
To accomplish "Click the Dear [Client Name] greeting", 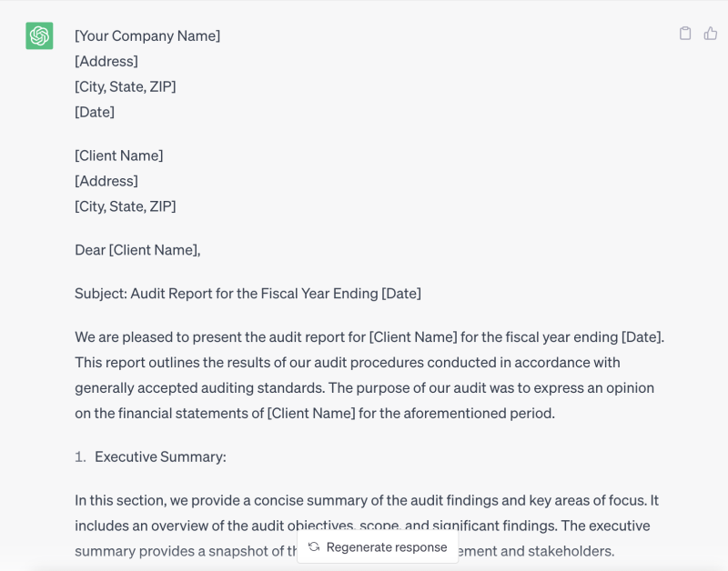I will click(137, 250).
